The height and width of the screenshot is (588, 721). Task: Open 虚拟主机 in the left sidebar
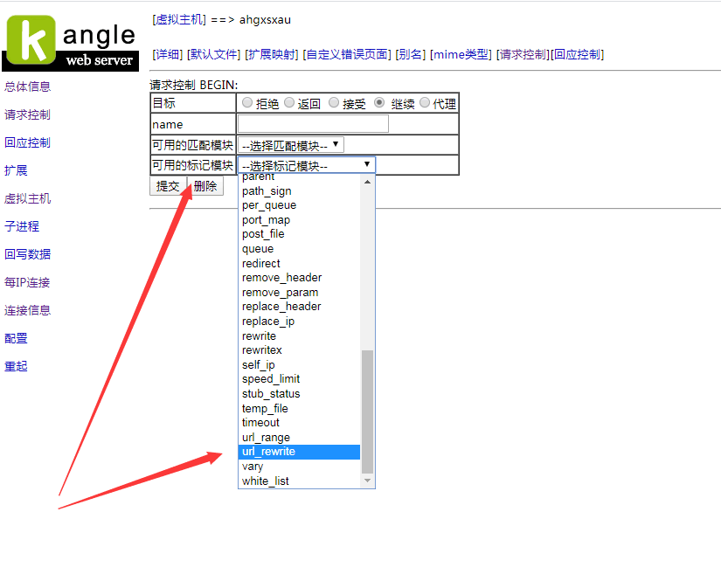(x=28, y=198)
